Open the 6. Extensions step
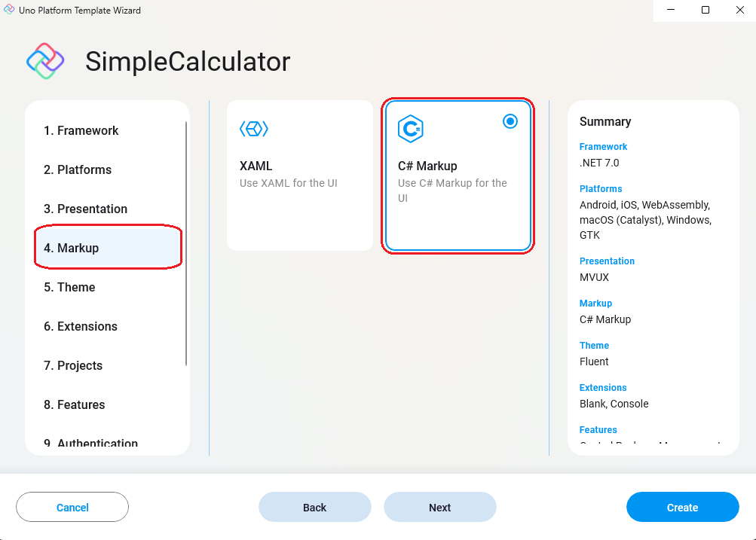Screen dimensions: 756x540 click(81, 326)
